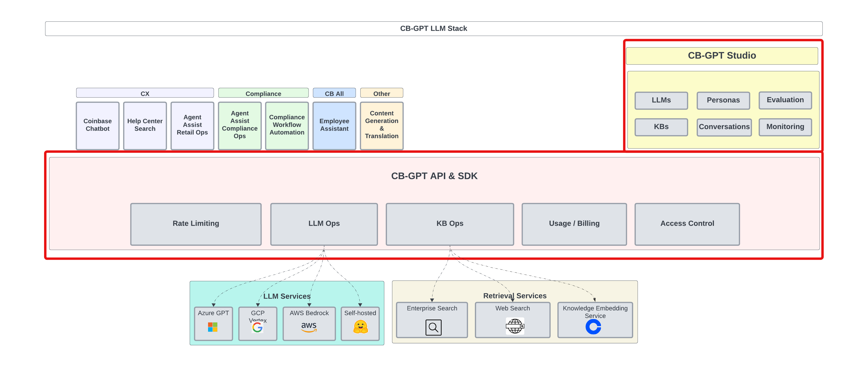Click the CX category header

click(x=145, y=93)
